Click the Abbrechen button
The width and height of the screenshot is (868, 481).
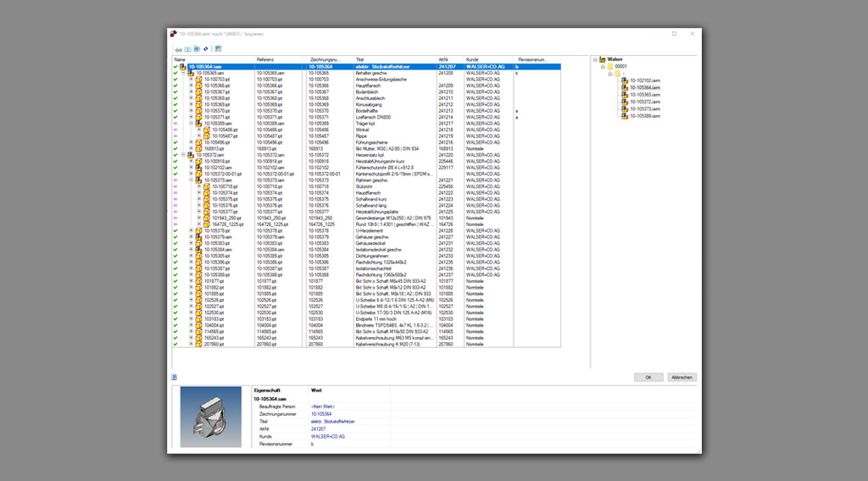681,377
